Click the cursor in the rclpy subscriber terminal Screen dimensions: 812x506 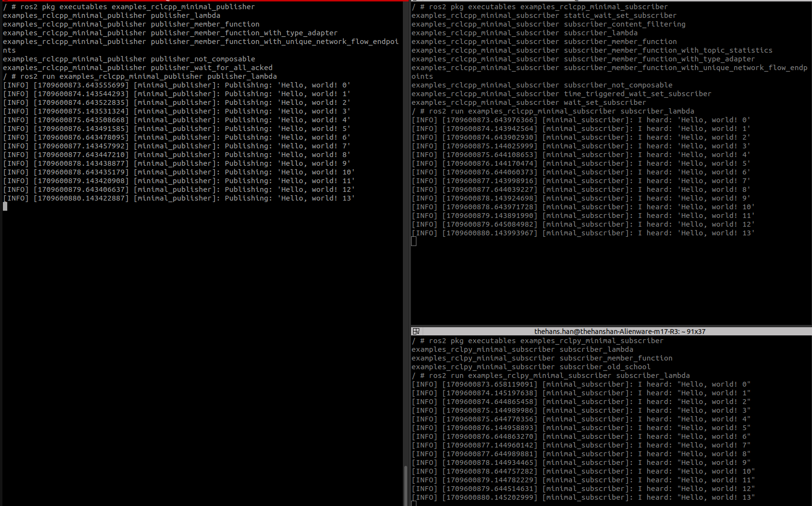(x=414, y=504)
